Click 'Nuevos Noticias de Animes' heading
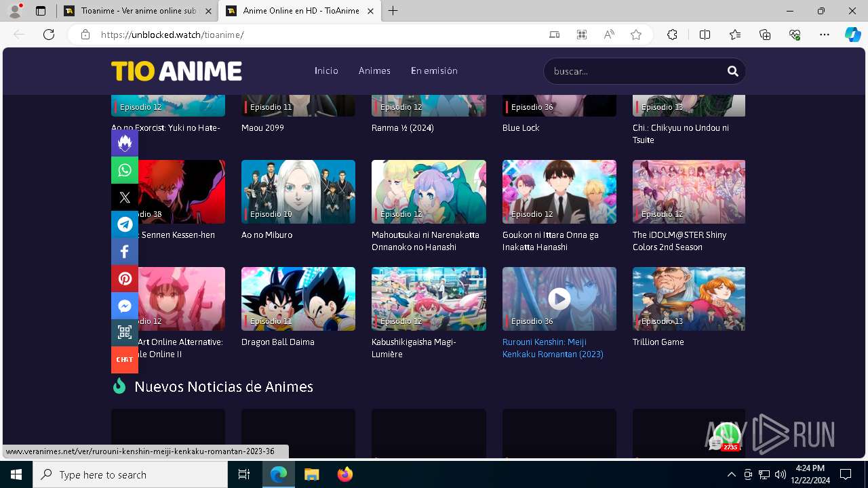Screen dimensions: 868x488 pos(224,387)
